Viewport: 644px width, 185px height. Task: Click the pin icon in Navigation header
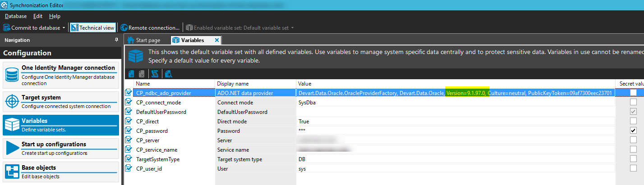(117, 40)
